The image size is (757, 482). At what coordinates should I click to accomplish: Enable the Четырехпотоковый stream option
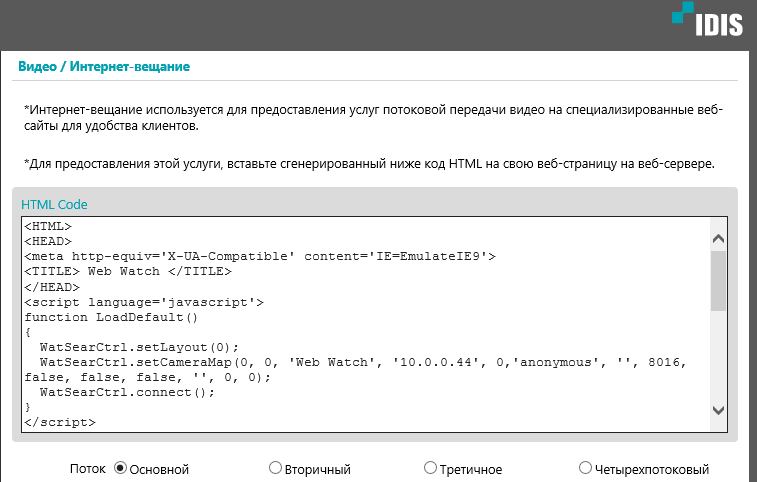pyautogui.click(x=585, y=468)
